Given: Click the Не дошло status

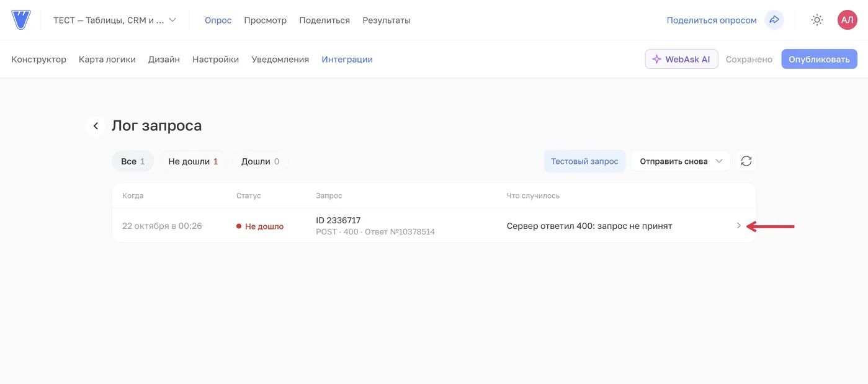Looking at the screenshot, I should (260, 226).
